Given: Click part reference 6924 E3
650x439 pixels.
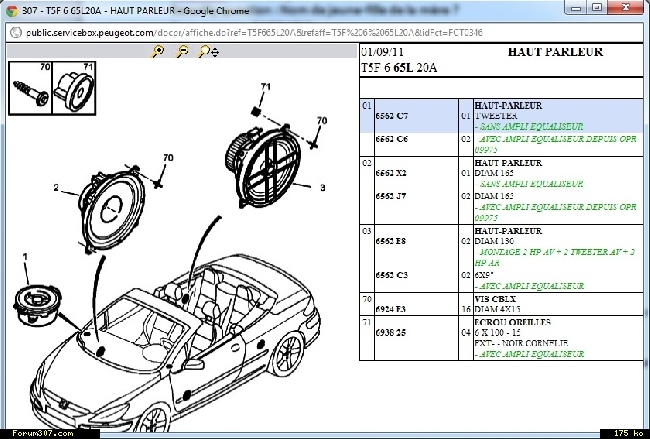Looking at the screenshot, I should pyautogui.click(x=391, y=309).
